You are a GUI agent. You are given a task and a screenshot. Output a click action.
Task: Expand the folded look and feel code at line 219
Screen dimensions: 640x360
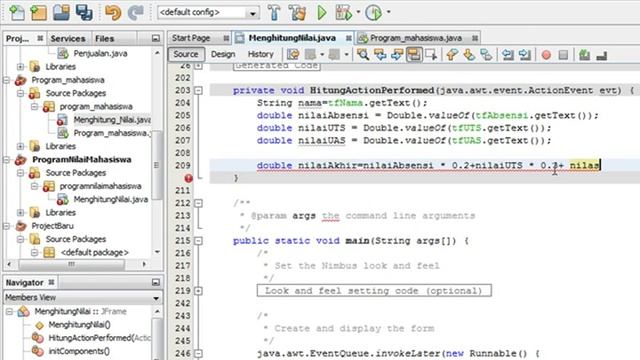(x=198, y=291)
